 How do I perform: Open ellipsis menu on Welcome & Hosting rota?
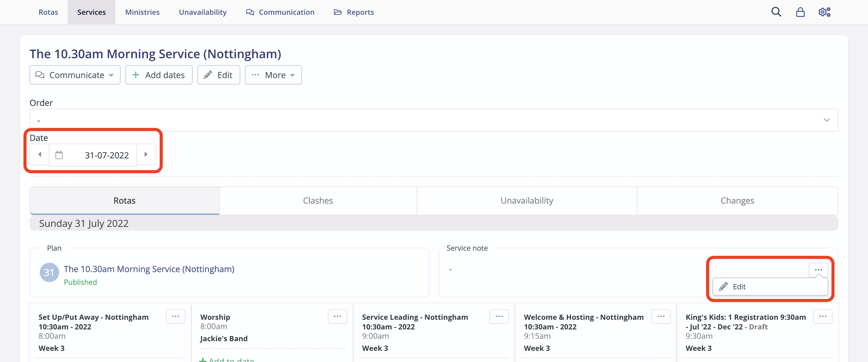pos(661,316)
